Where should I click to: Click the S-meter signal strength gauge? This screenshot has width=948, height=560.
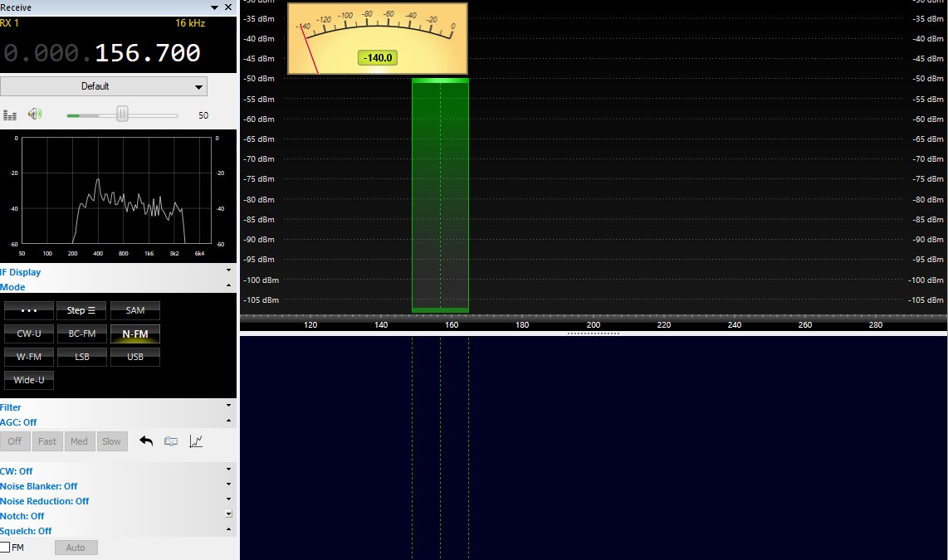(x=378, y=39)
